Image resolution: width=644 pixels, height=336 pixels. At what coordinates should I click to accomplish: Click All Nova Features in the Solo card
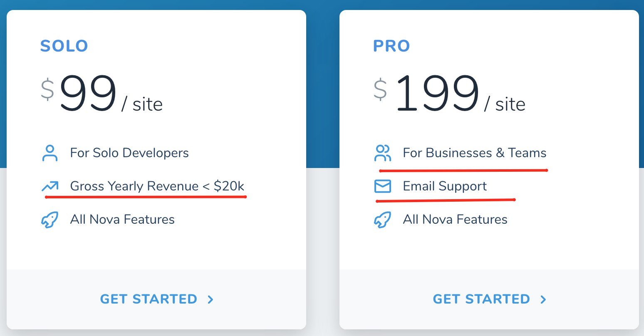122,219
